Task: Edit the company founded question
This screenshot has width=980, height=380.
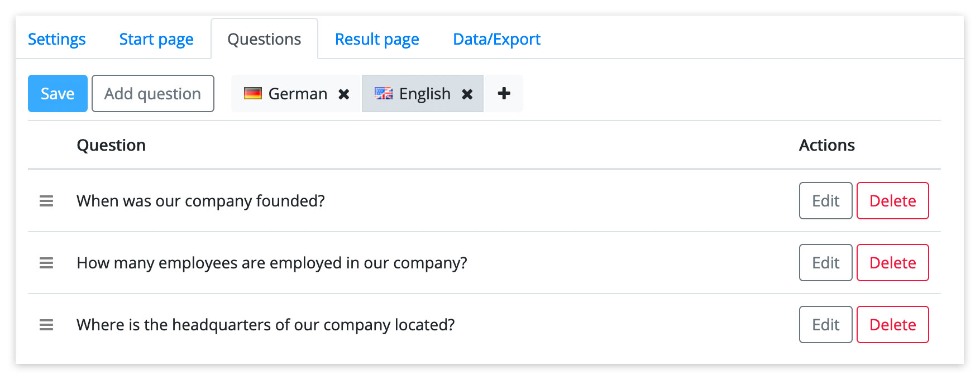Action: tap(825, 201)
